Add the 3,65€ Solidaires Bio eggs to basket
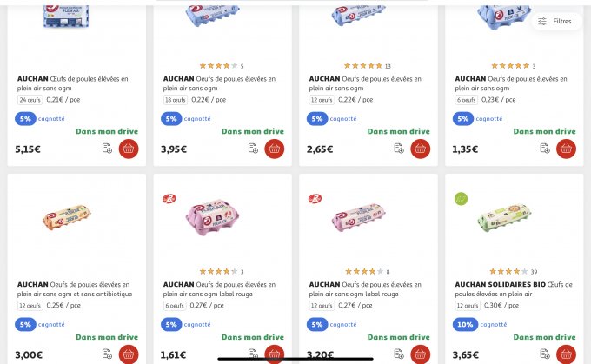This screenshot has width=591, height=364. (567, 354)
